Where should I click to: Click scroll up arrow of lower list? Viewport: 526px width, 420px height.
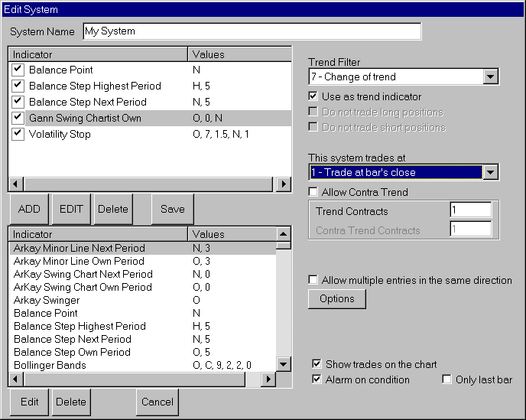click(284, 235)
